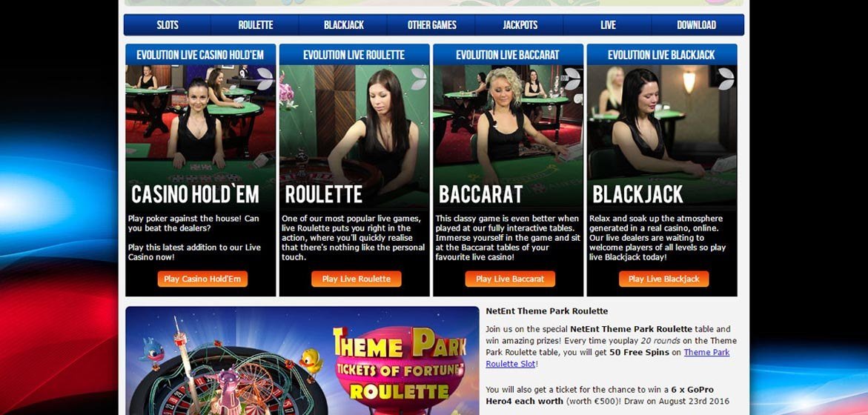The image size is (868, 415).
Task: Open the Theme Park Roulette banner image
Action: pyautogui.click(x=302, y=361)
